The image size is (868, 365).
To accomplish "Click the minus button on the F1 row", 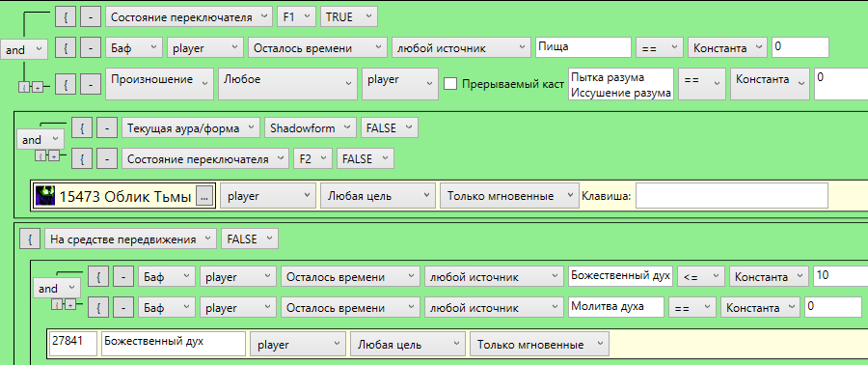I will pyautogui.click(x=91, y=17).
